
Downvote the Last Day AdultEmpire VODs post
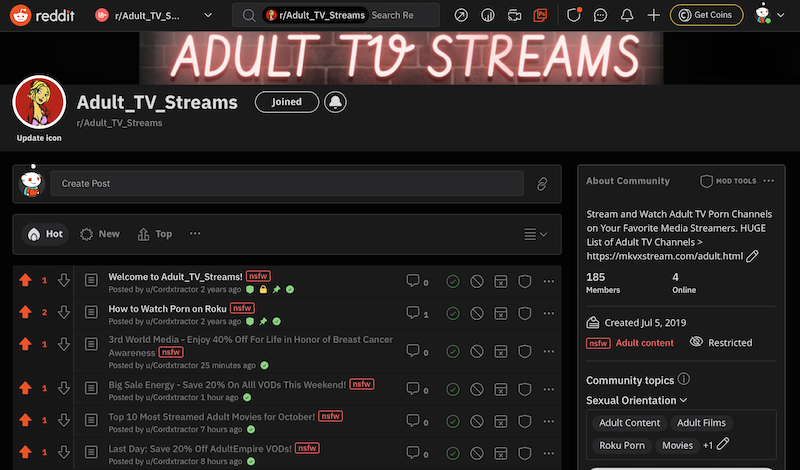[x=64, y=452]
